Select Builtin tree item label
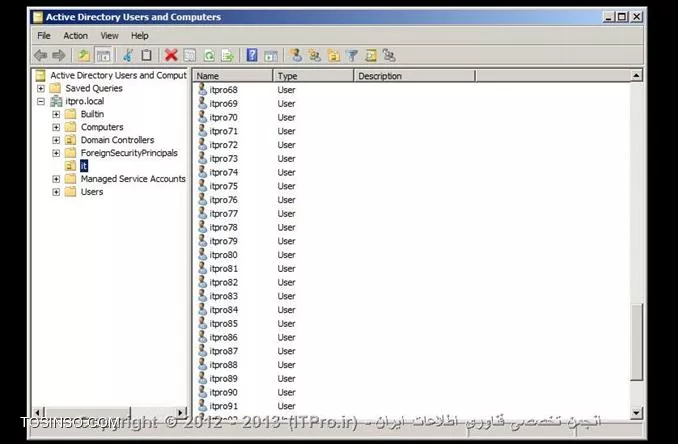Image resolution: width=678 pixels, height=444 pixels. click(92, 114)
